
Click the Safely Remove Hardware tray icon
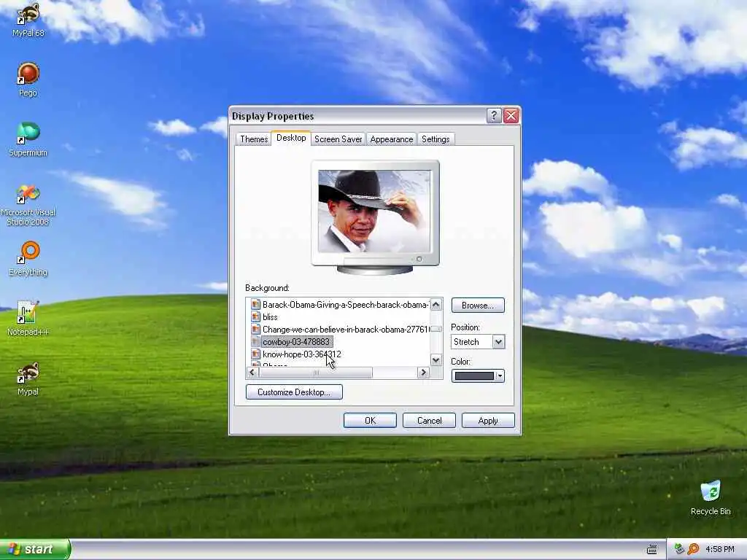[679, 549]
